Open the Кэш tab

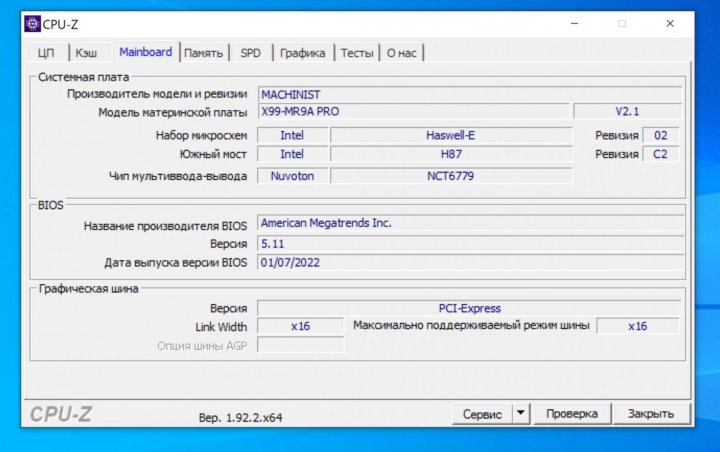(x=86, y=53)
